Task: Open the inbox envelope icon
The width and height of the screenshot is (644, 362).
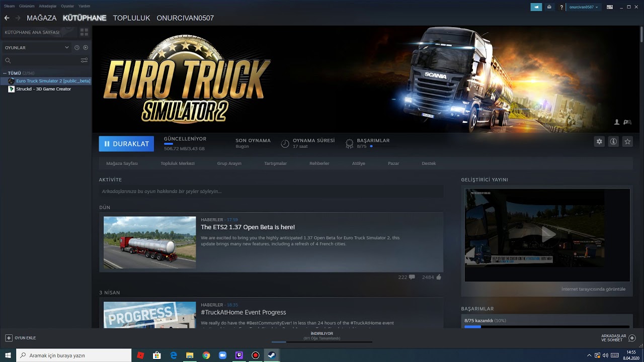Action: [549, 7]
